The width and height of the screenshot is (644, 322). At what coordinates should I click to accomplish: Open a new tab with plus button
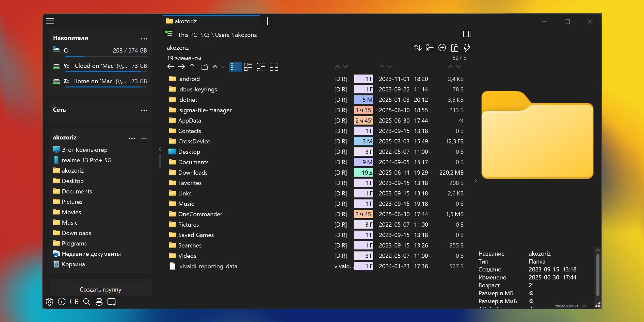[267, 21]
